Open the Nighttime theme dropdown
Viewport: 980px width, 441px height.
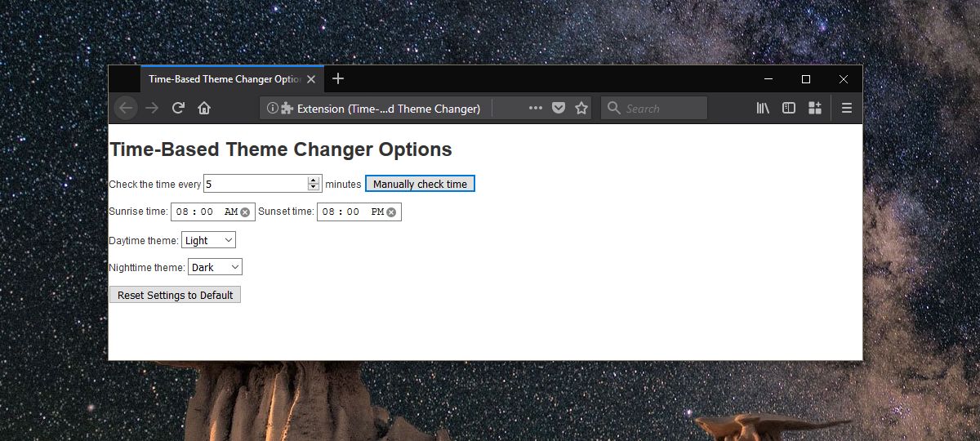[x=215, y=267]
